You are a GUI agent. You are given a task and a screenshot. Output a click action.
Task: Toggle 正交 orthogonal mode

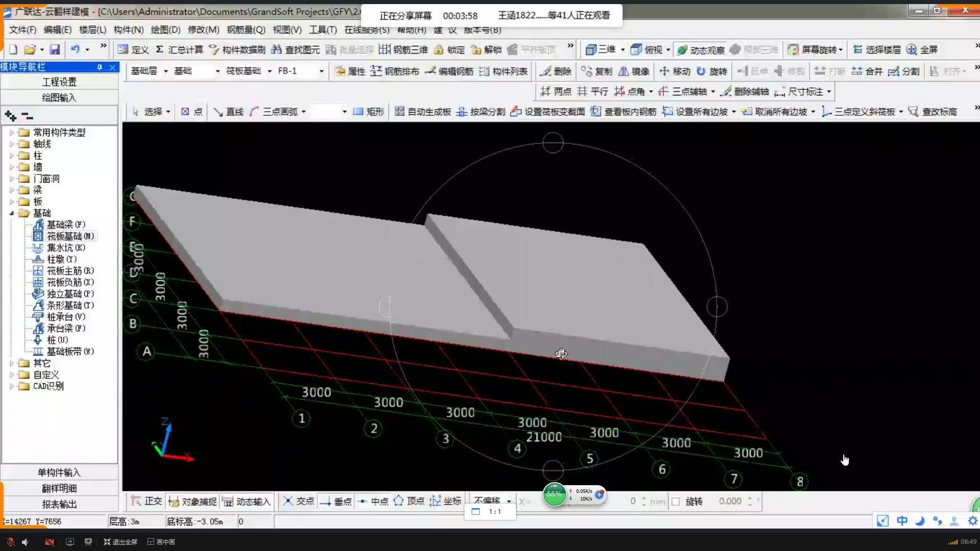click(x=146, y=502)
